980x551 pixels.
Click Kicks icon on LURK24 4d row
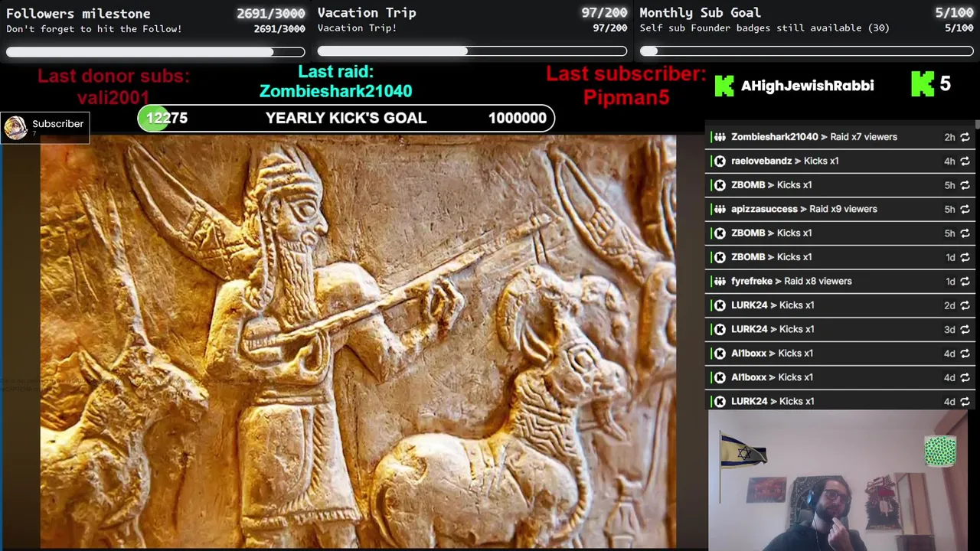pos(720,402)
